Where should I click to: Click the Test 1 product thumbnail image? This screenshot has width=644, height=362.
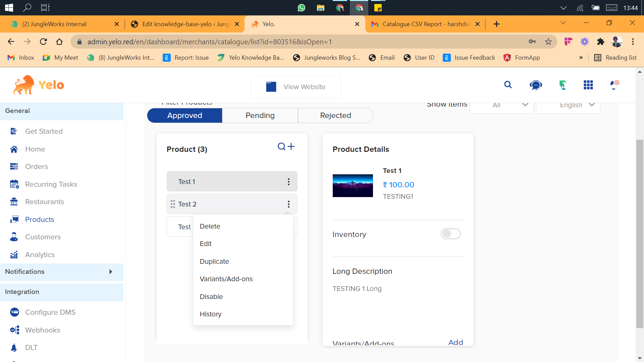pos(353,186)
